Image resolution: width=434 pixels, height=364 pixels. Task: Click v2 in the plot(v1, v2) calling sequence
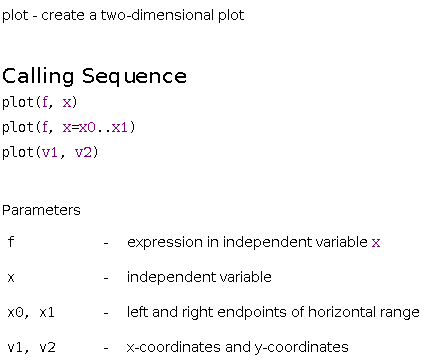[x=83, y=153]
